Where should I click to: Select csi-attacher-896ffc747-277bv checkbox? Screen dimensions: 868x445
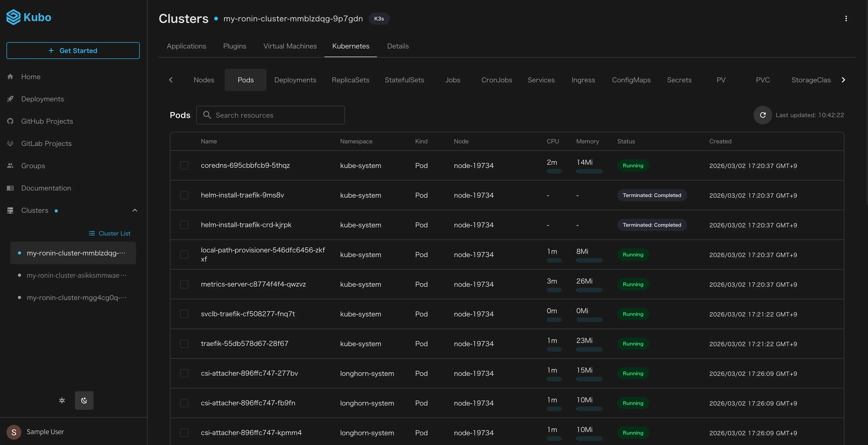(x=184, y=373)
